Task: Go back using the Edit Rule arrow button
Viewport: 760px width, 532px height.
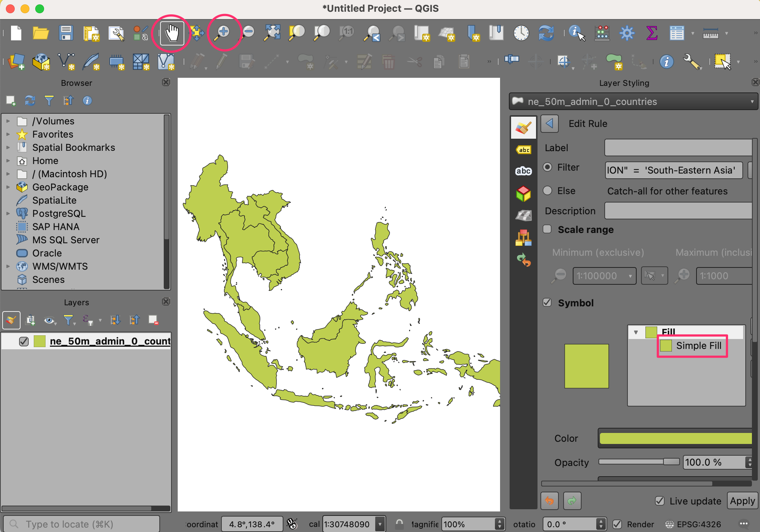Action: pos(549,124)
